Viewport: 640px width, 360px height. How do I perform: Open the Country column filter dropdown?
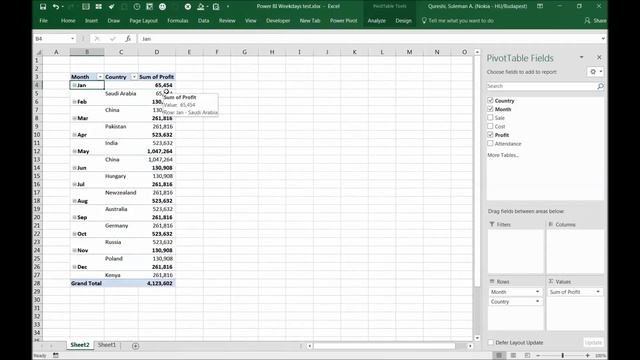(x=134, y=77)
